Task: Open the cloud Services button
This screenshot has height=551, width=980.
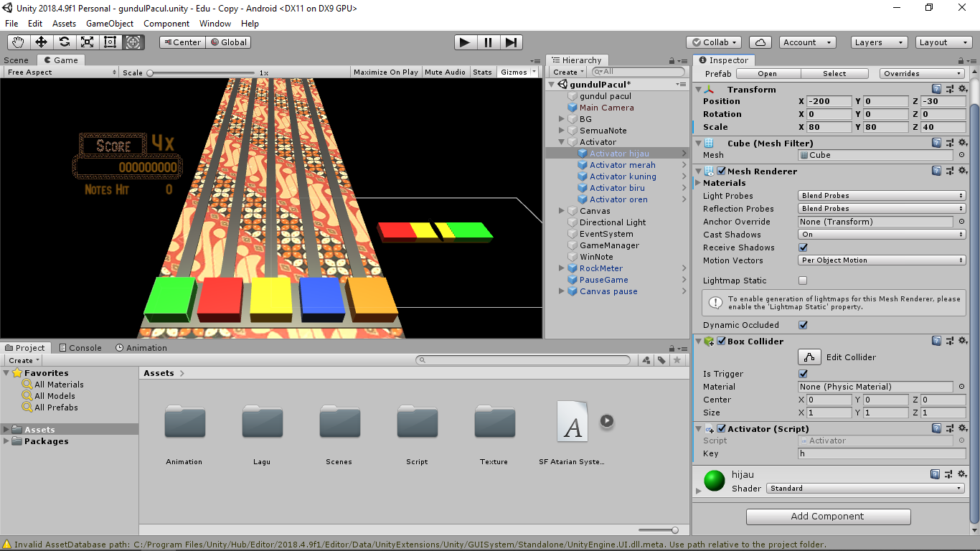Action: (x=760, y=42)
